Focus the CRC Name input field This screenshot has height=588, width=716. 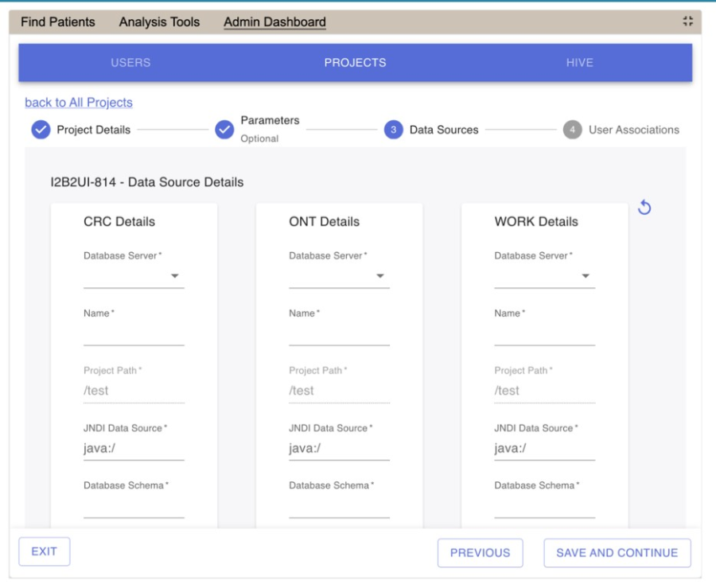pos(134,335)
